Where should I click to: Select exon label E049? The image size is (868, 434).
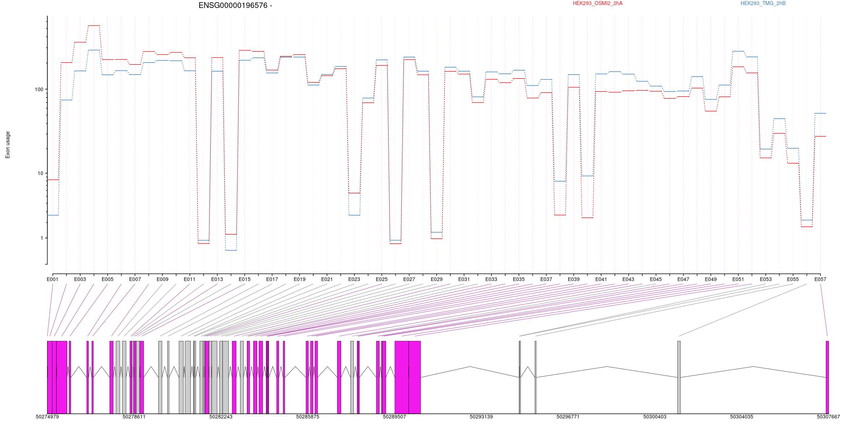[x=711, y=279]
